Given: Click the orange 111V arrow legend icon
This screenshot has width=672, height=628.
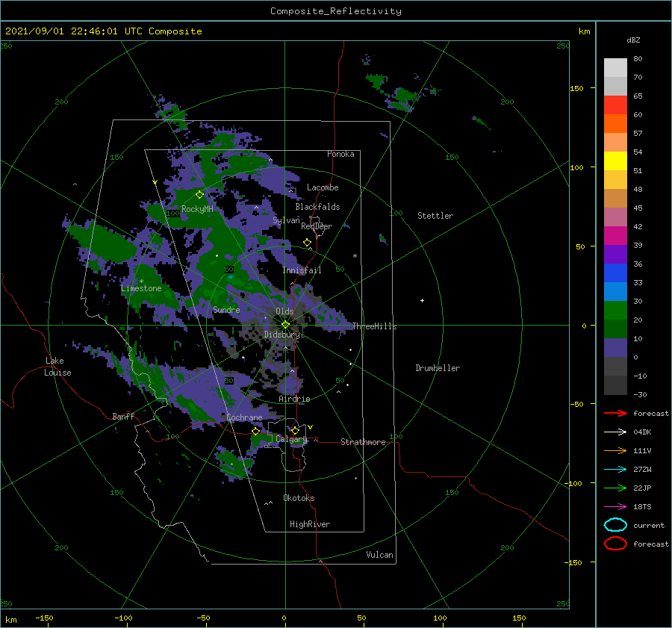Looking at the screenshot, I should coord(615,450).
